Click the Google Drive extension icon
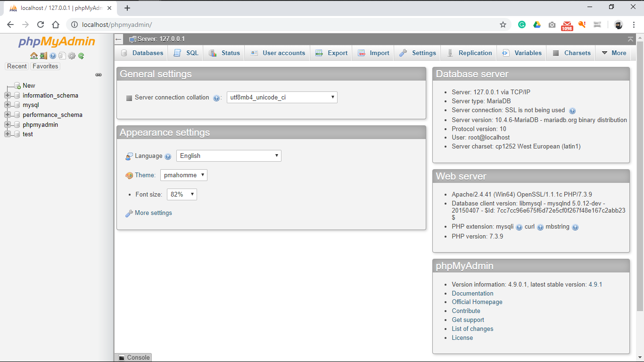 (x=537, y=25)
